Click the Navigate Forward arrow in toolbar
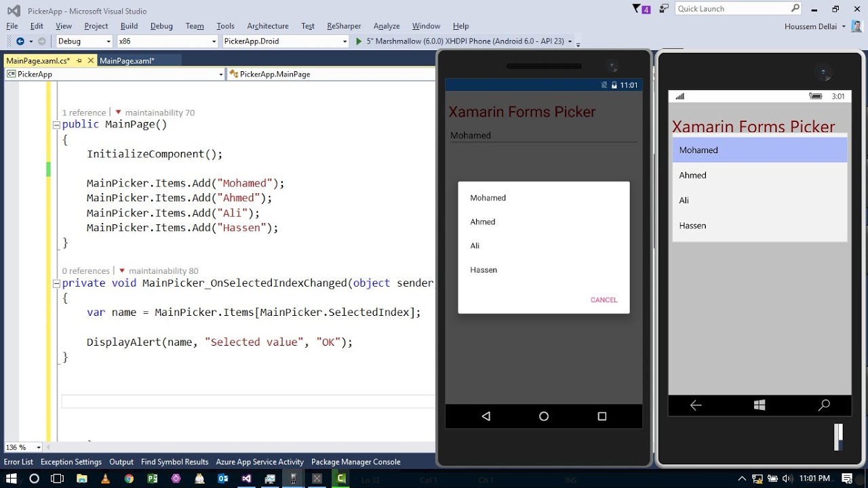Image resolution: width=868 pixels, height=488 pixels. 42,41
